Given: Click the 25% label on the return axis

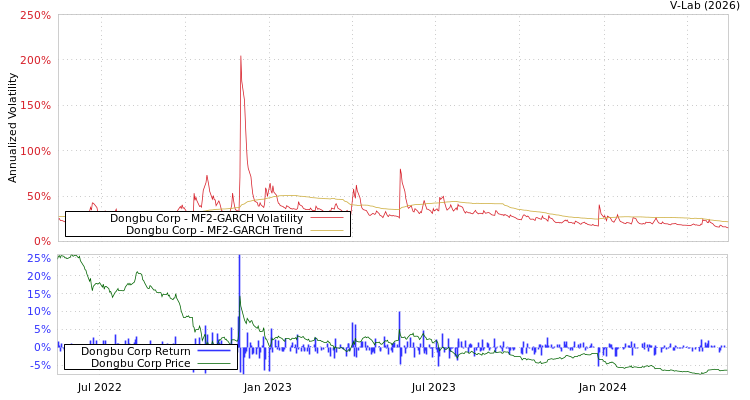Looking at the screenshot, I should (39, 258).
